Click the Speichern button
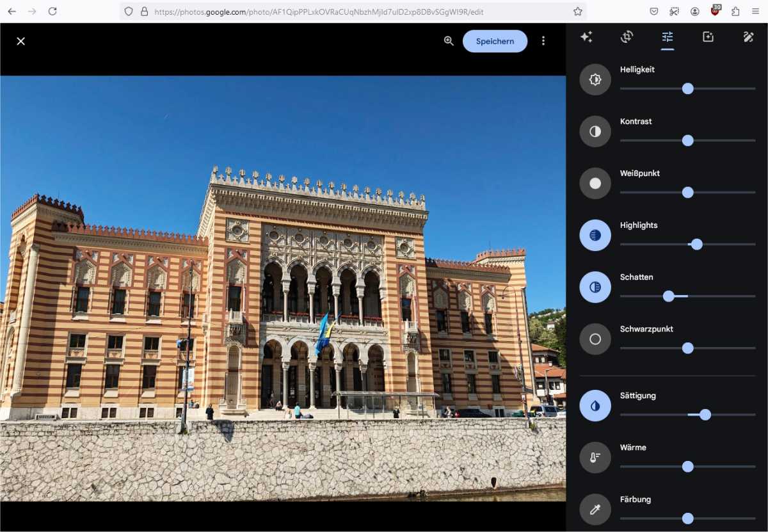 (x=495, y=40)
